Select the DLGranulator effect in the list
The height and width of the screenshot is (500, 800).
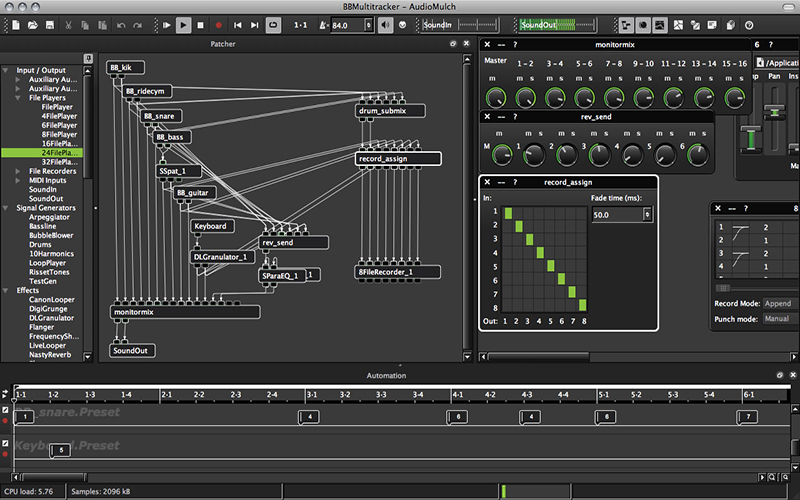click(52, 318)
